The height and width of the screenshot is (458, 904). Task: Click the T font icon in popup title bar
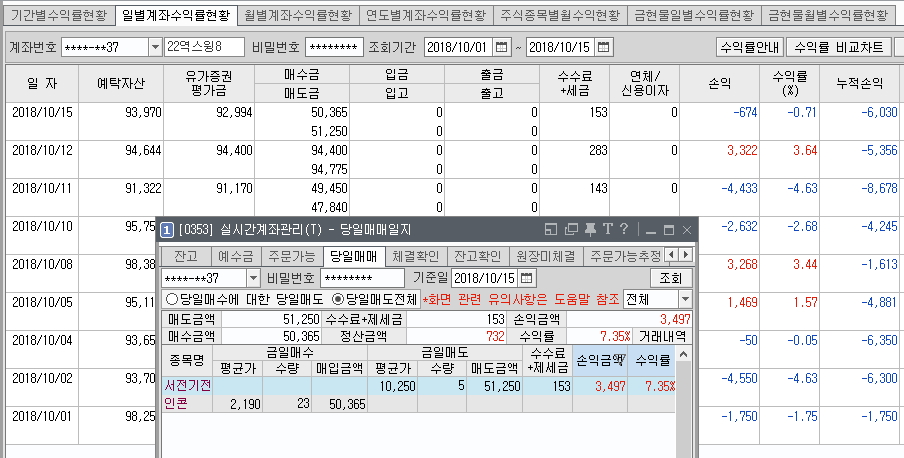tap(608, 230)
